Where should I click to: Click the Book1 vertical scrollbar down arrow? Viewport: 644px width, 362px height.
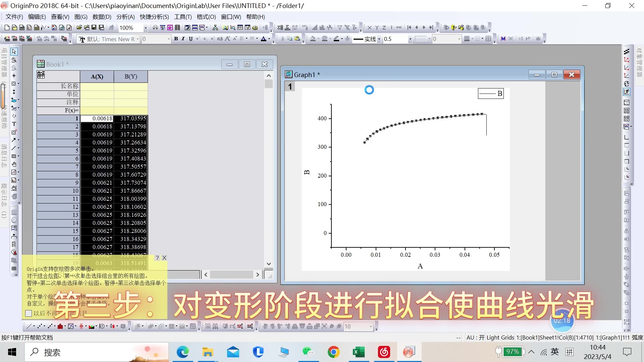click(269, 264)
